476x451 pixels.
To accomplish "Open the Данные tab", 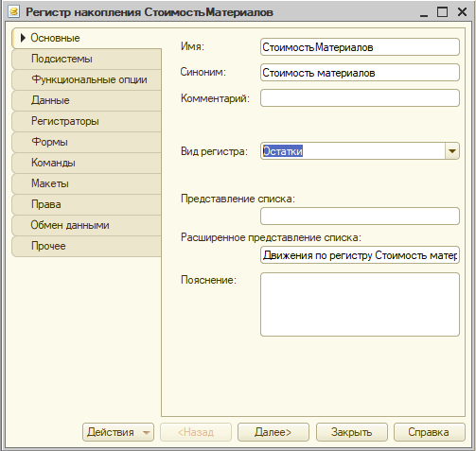I will 86,100.
